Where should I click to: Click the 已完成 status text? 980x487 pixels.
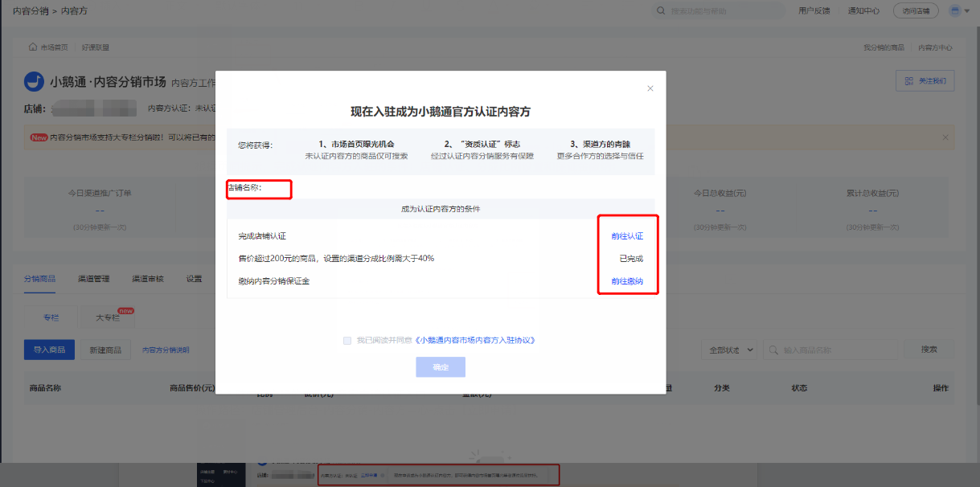[x=631, y=259]
